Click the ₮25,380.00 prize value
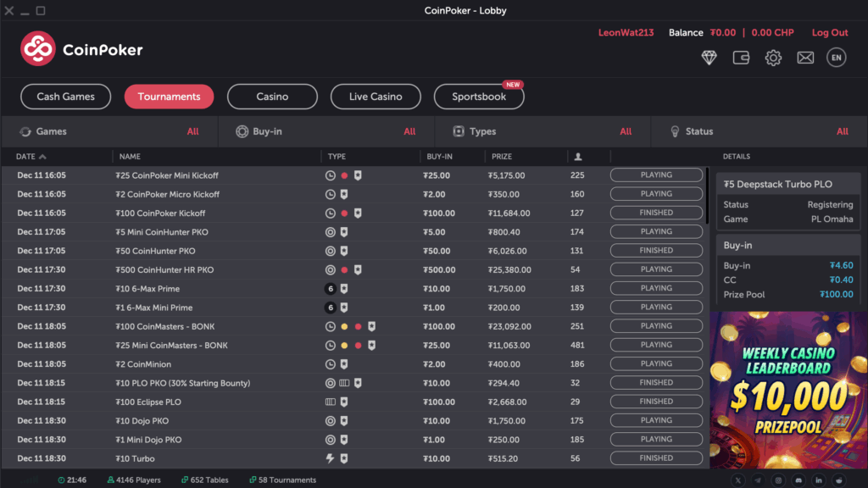Viewport: 868px width, 488px height. coord(509,269)
